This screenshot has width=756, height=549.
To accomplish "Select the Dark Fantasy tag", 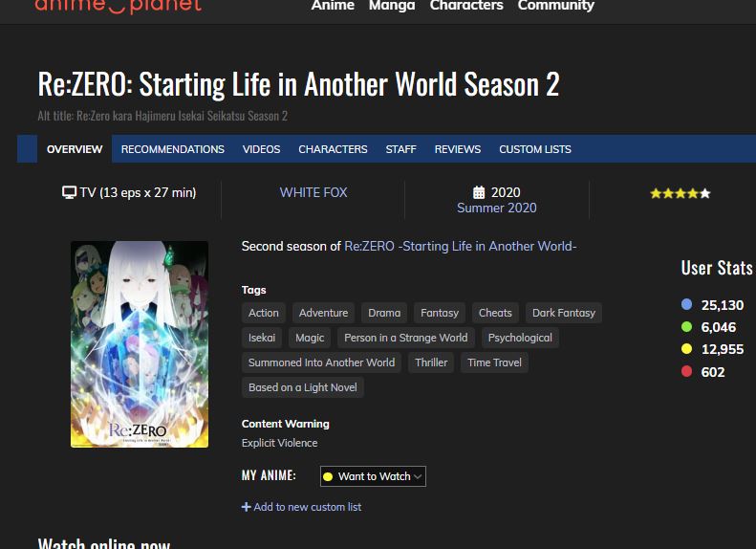I will 564,313.
